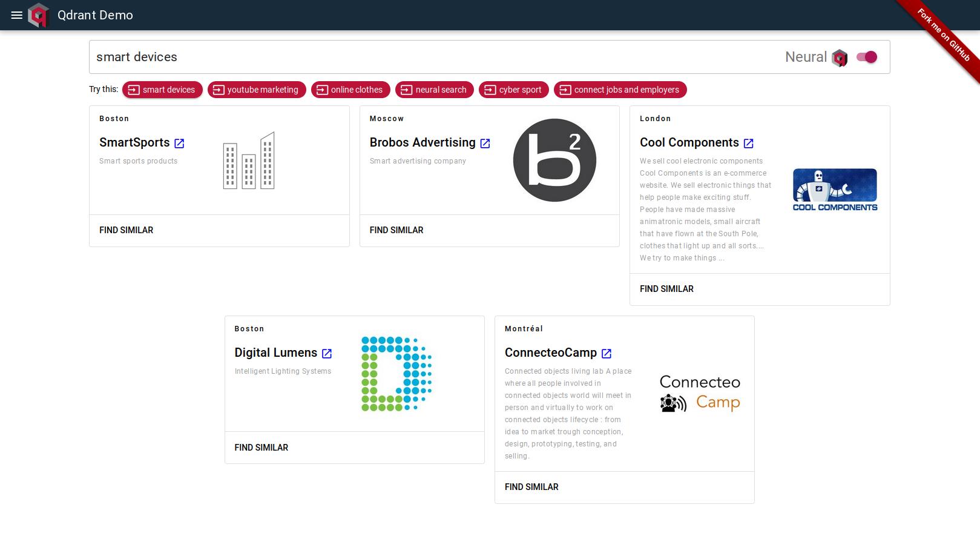Click input icon on cyber sport chip

(490, 90)
